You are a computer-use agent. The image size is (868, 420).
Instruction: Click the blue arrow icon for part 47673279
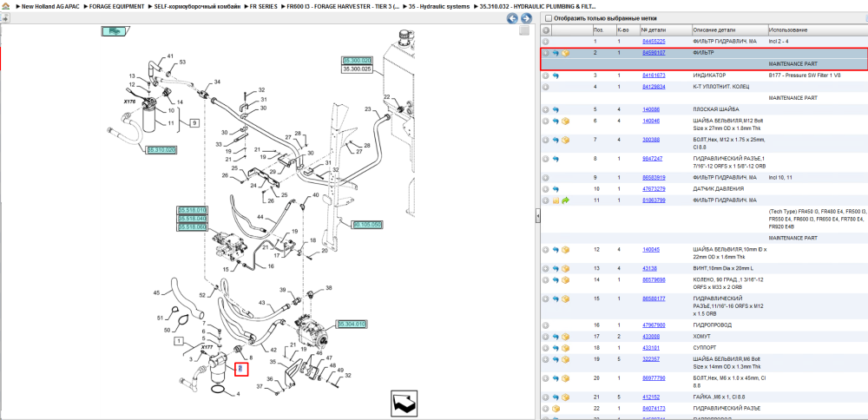(556, 189)
